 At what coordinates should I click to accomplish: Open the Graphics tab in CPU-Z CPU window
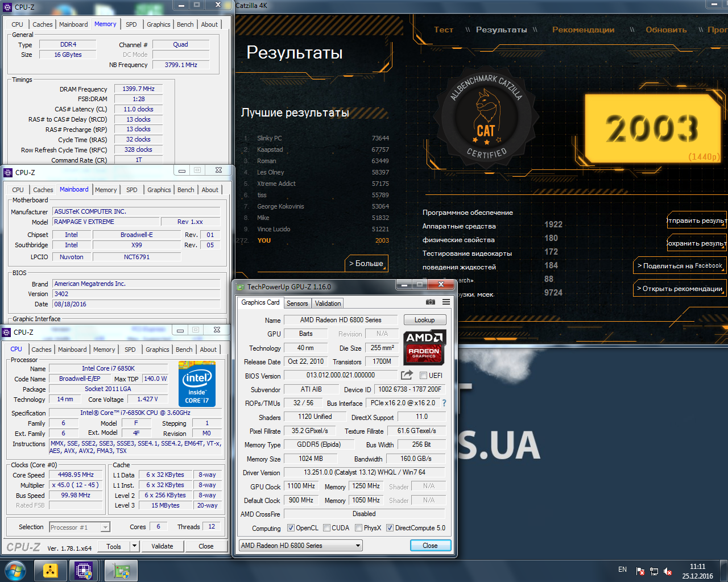point(157,350)
